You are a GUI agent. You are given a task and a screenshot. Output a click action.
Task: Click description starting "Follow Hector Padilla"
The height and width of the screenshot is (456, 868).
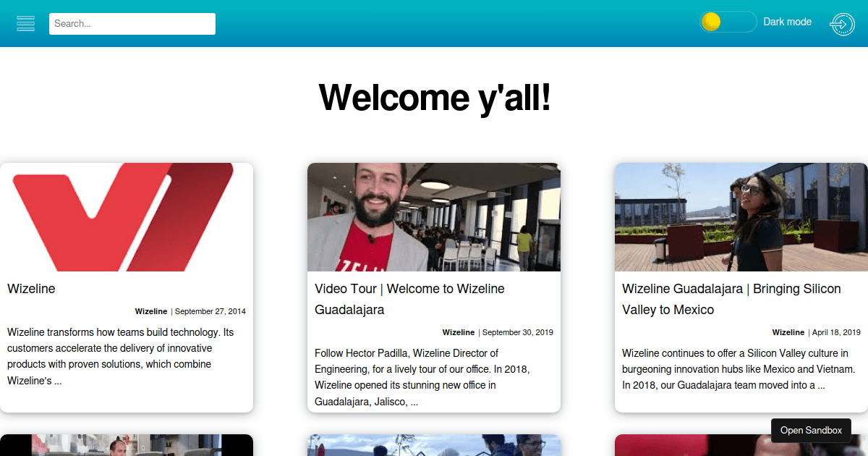coord(422,377)
